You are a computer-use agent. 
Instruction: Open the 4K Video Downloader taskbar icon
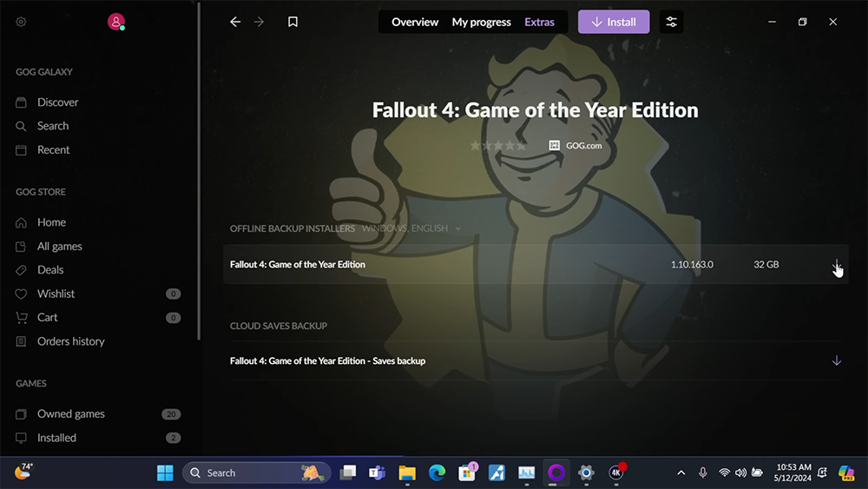[x=616, y=472]
